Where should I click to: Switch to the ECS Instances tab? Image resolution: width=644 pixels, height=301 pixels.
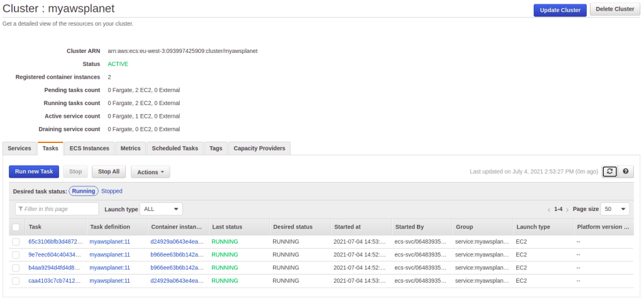tap(89, 149)
